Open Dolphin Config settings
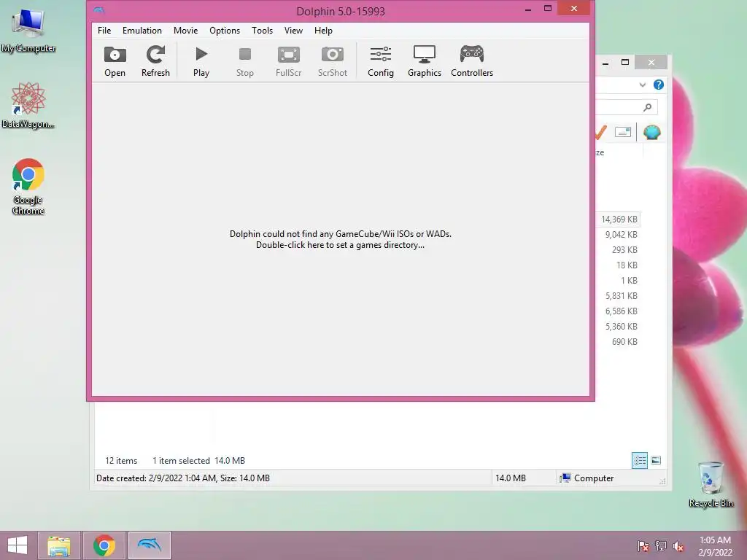747x560 pixels. pyautogui.click(x=381, y=61)
